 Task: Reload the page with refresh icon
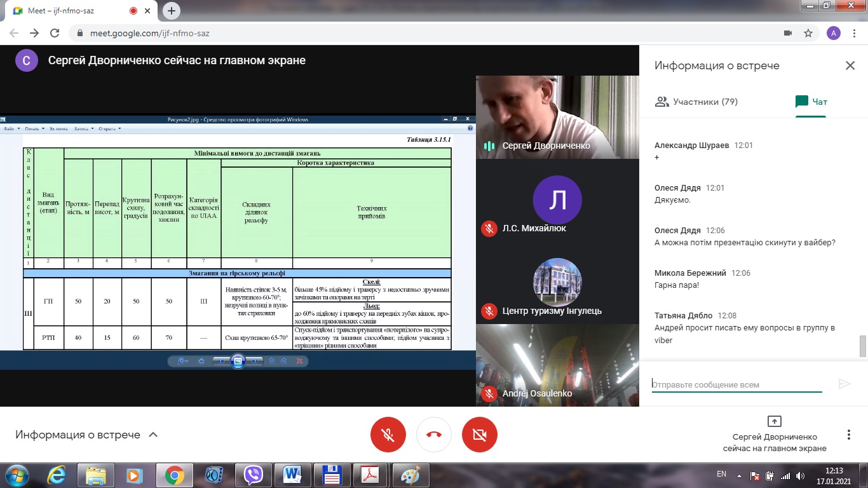pos(55,33)
